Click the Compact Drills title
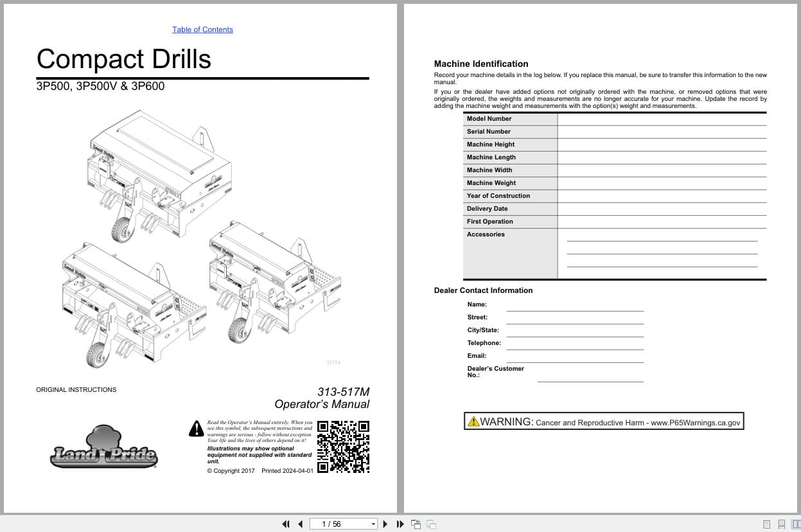Viewport: 801px width, 532px height. pyautogui.click(x=124, y=58)
